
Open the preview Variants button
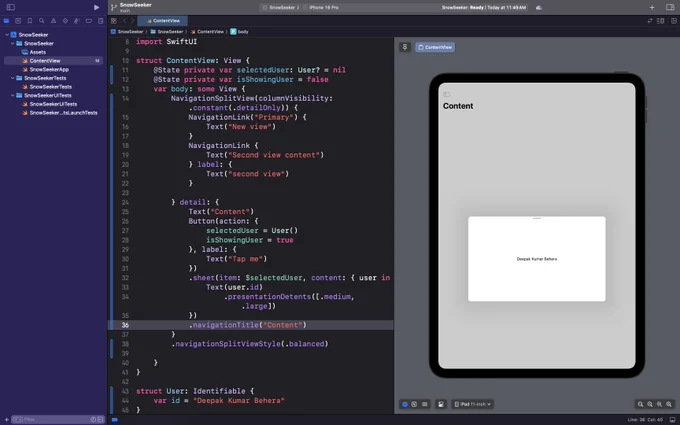tap(425, 404)
